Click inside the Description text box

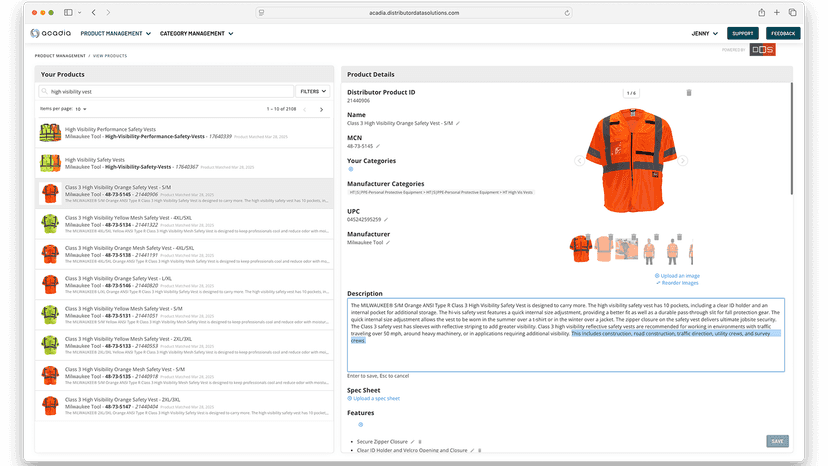coord(566,335)
